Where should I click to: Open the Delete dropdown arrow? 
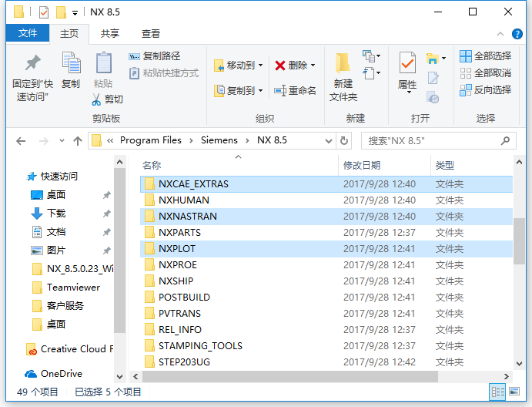(313, 66)
